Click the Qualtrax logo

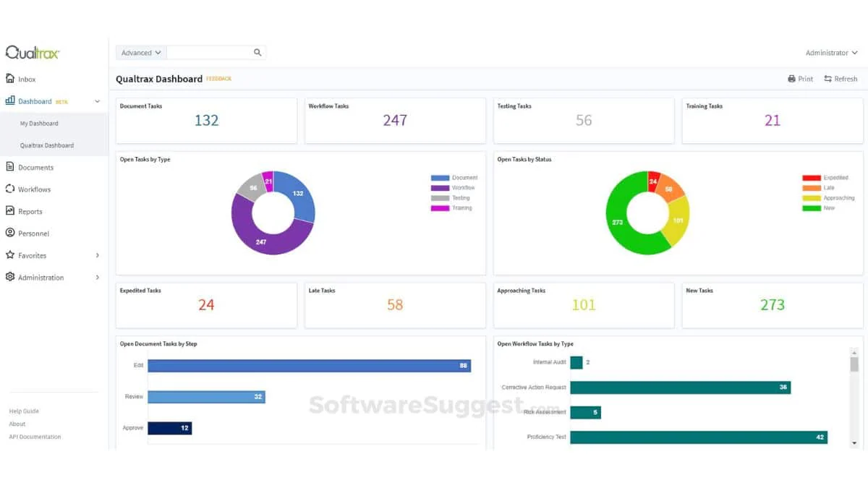[33, 52]
